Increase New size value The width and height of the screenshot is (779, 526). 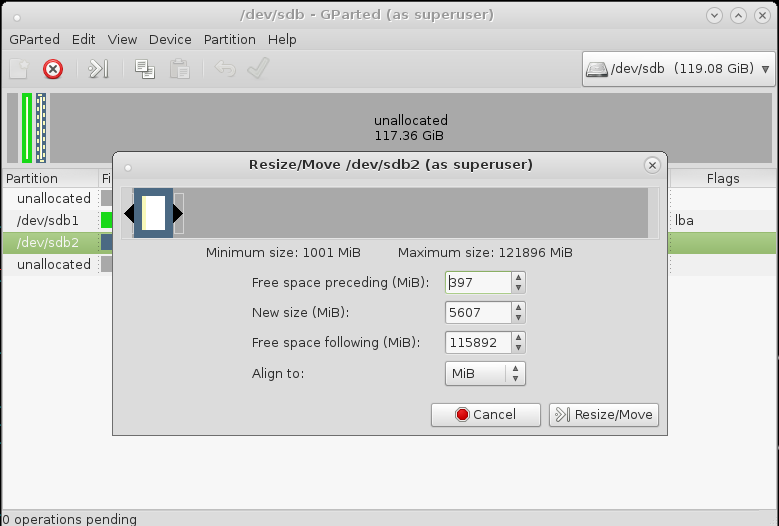click(518, 307)
